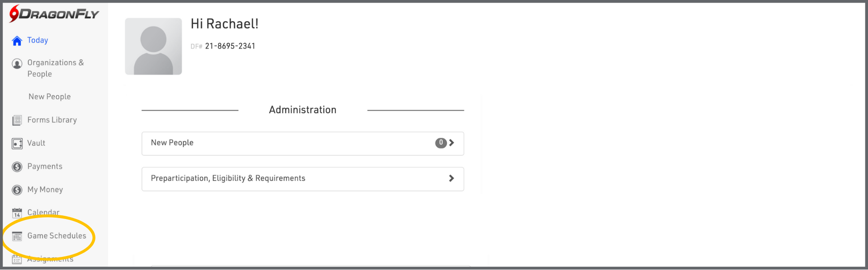
Task: Click the Organizations & People person icon
Action: (x=17, y=64)
